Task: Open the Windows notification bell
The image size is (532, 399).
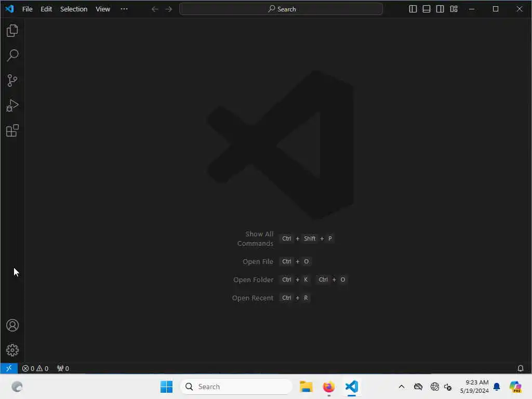Action: [497, 387]
